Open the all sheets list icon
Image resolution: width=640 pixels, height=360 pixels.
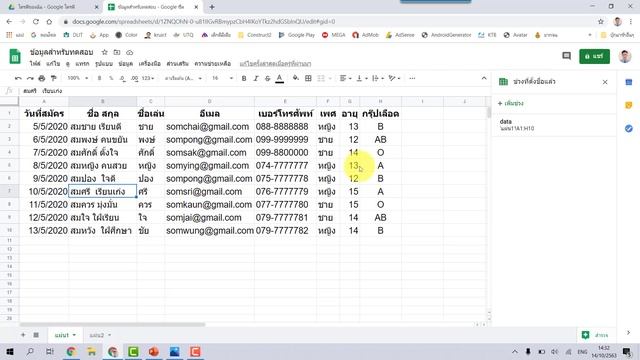[36, 335]
